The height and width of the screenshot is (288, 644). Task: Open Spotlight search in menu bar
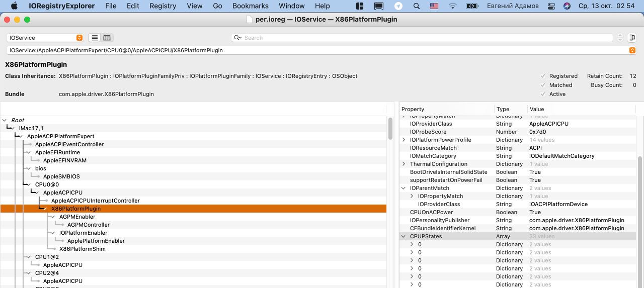tap(416, 6)
